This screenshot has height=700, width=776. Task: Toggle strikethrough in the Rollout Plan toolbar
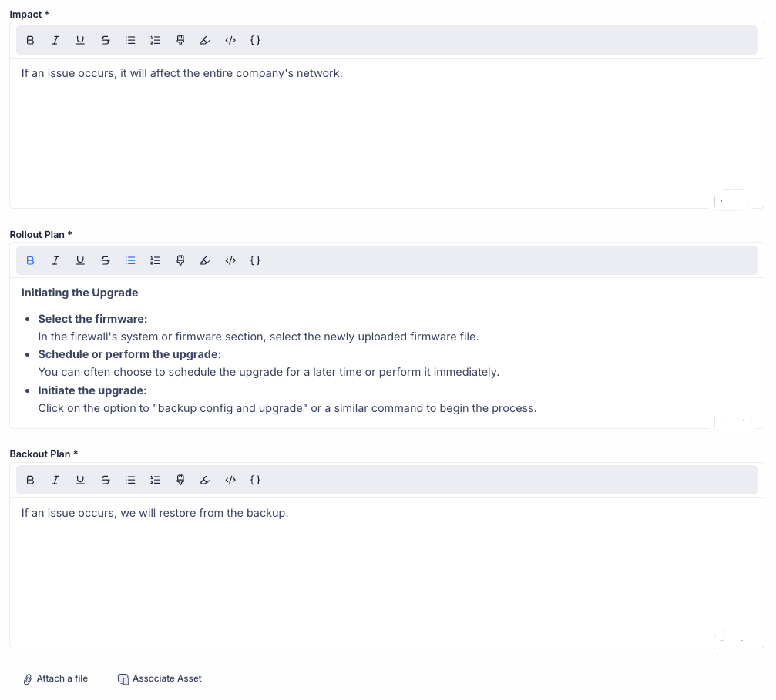click(106, 260)
